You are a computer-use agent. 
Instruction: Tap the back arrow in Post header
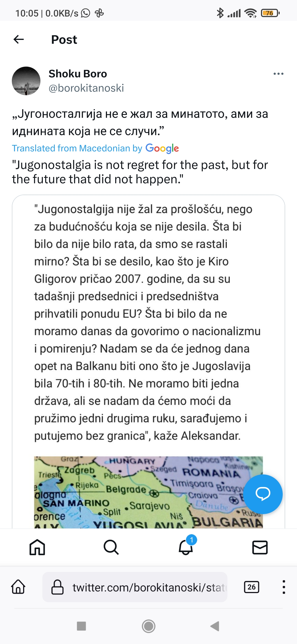(19, 39)
